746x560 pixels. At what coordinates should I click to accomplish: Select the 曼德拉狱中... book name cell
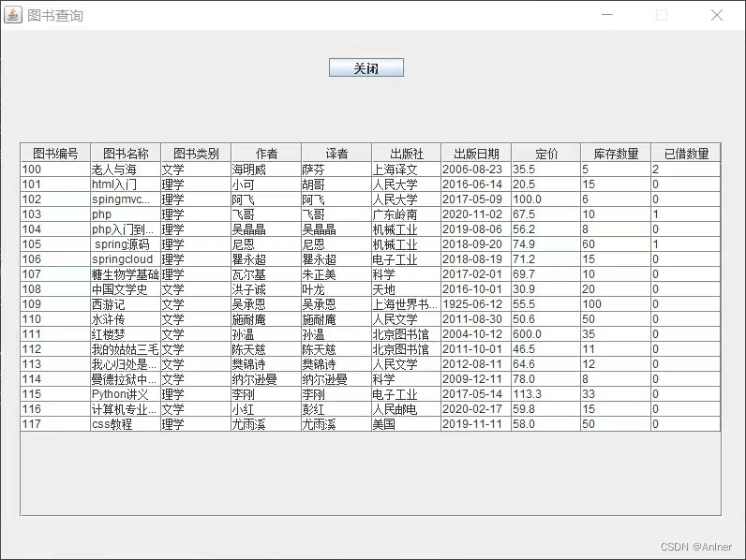pyautogui.click(x=126, y=379)
